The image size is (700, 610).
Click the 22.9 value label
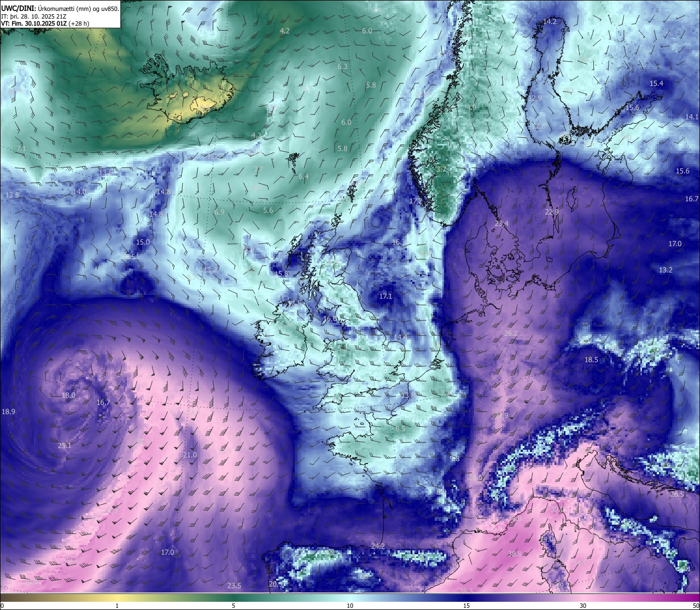coord(552,212)
